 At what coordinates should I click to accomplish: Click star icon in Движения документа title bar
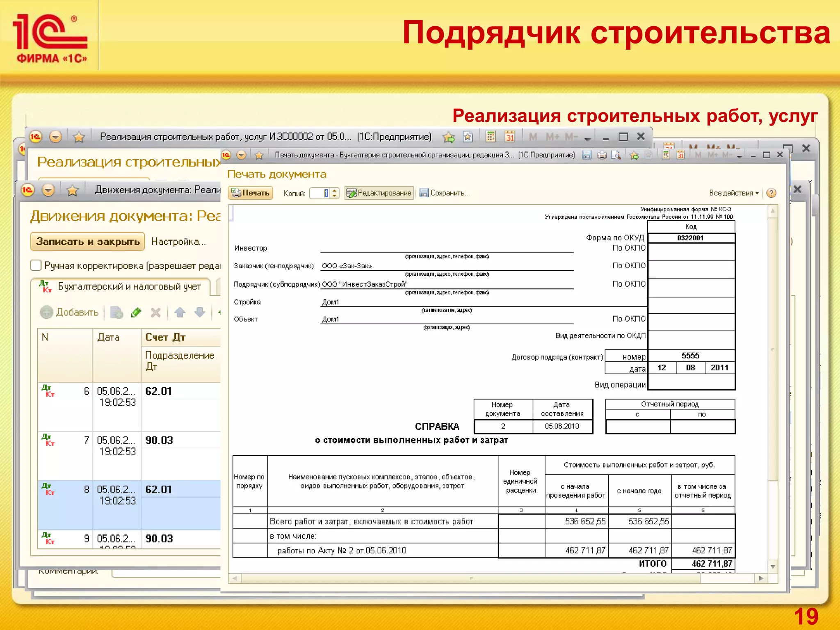pos(72,190)
